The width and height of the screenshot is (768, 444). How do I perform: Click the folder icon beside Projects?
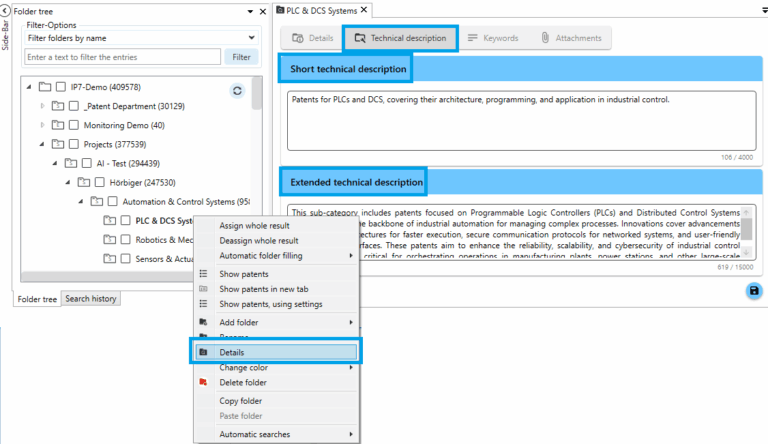click(x=58, y=144)
